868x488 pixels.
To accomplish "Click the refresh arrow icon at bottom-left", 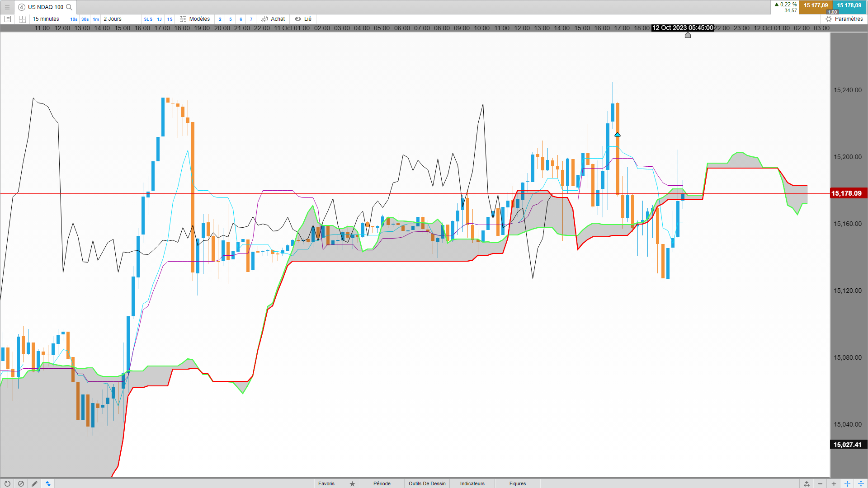I will (7, 483).
